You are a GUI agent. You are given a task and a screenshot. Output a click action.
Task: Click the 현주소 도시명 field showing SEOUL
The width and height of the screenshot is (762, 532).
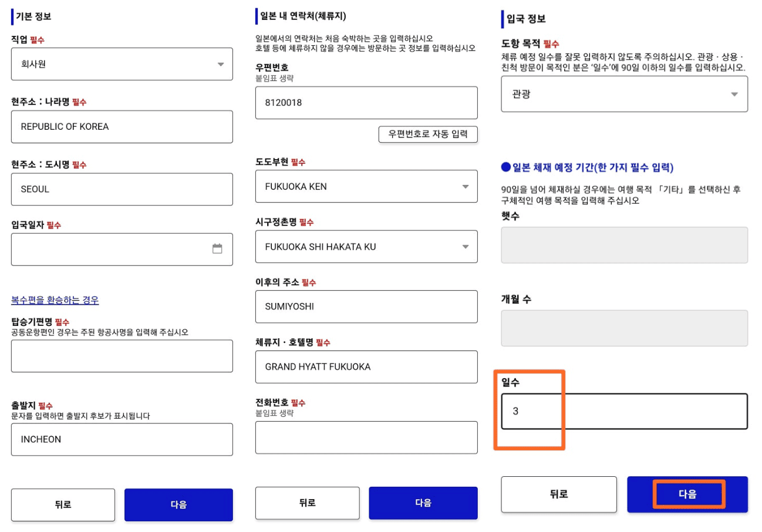(122, 190)
